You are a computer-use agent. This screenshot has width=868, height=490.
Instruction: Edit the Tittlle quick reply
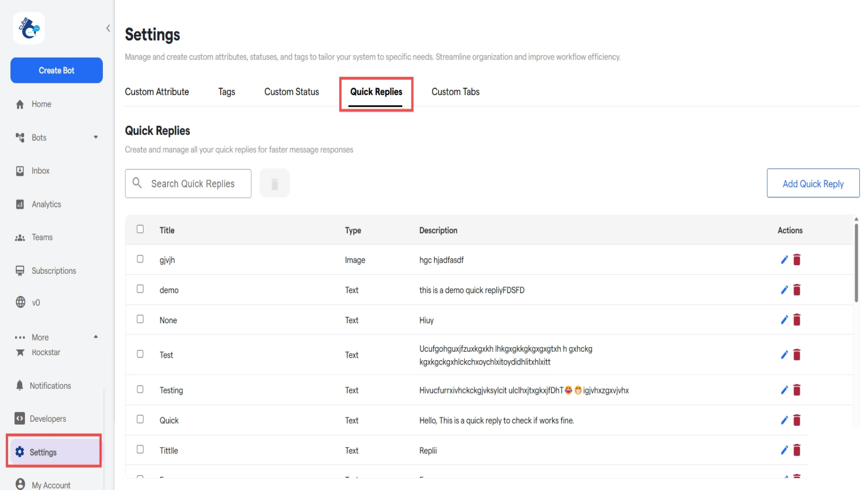click(784, 450)
